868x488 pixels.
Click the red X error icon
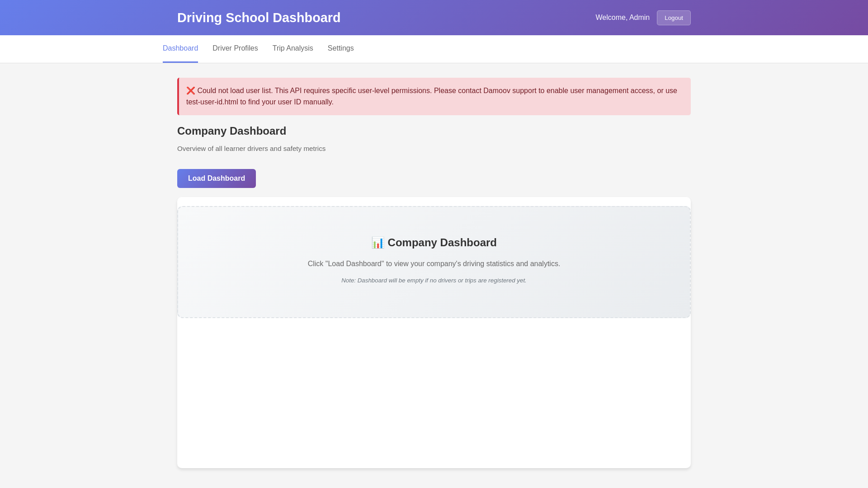point(191,91)
